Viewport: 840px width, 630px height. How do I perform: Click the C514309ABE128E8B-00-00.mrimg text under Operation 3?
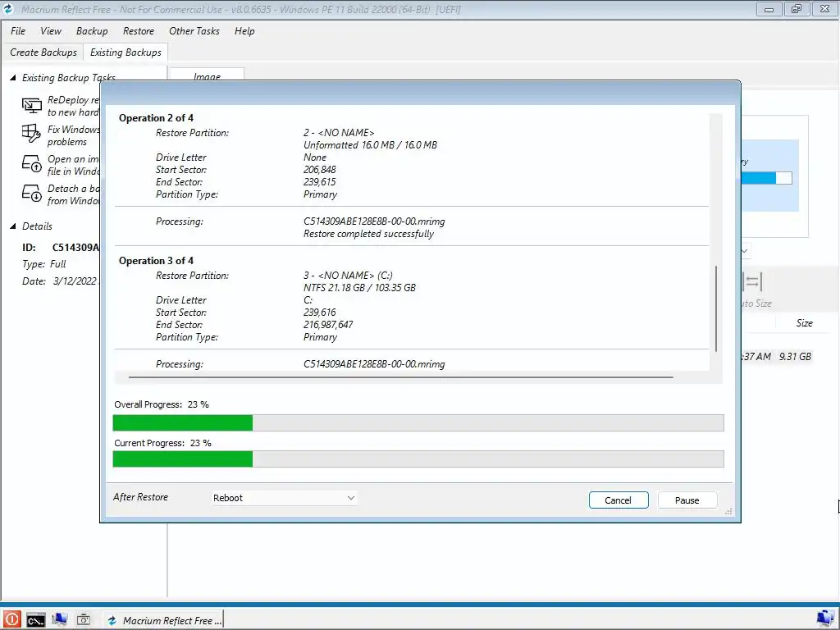[374, 364]
